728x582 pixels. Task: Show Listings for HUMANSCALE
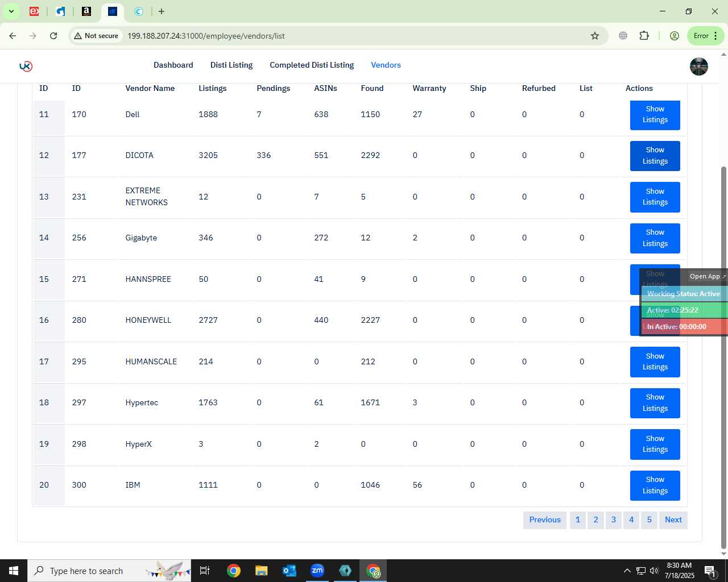click(x=655, y=361)
